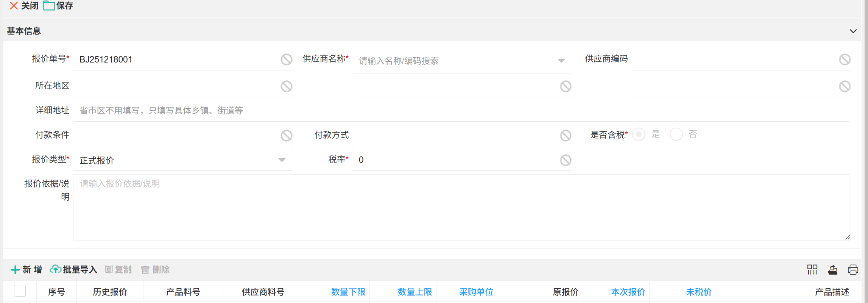
Task: Click the trash delete icon
Action: pos(145,270)
